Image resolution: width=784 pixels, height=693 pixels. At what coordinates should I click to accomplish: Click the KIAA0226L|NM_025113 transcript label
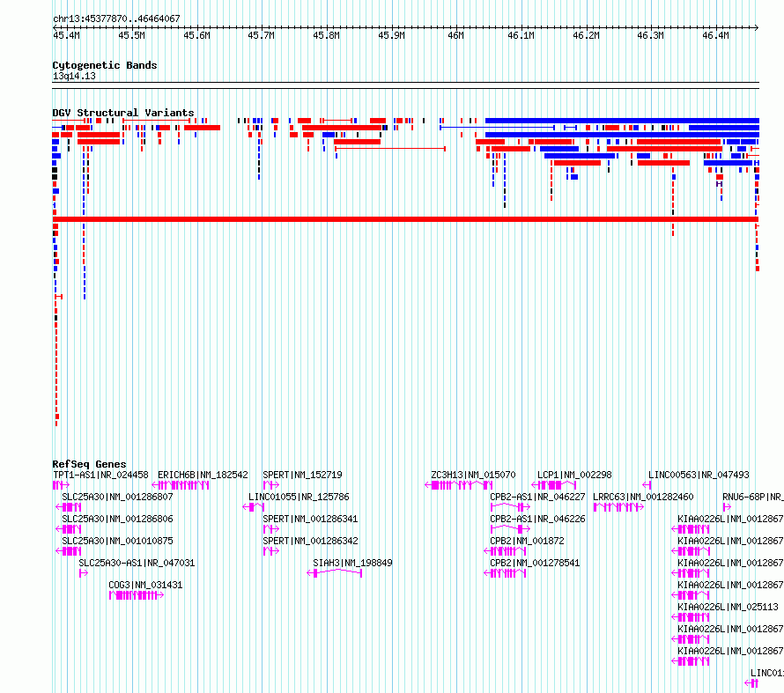[x=728, y=607]
